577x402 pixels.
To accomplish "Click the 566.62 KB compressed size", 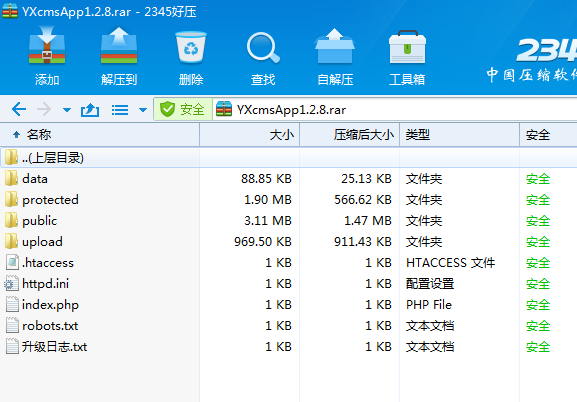I will (x=363, y=200).
